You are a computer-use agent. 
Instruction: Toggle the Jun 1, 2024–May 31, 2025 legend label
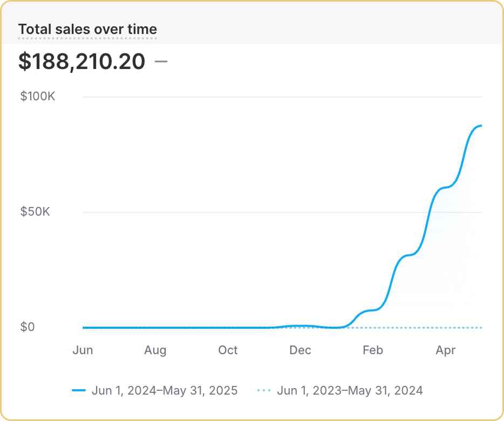(164, 390)
